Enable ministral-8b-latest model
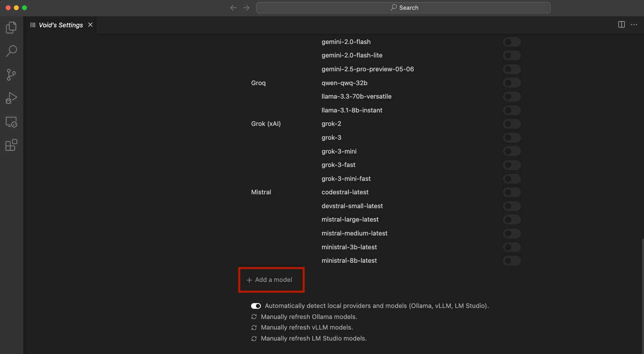 [x=512, y=261]
